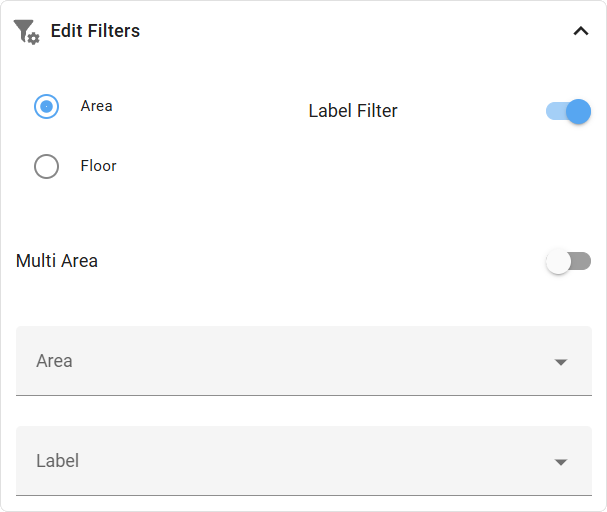The height and width of the screenshot is (512, 607).
Task: Click the Area option text beside radio
Action: click(x=96, y=106)
